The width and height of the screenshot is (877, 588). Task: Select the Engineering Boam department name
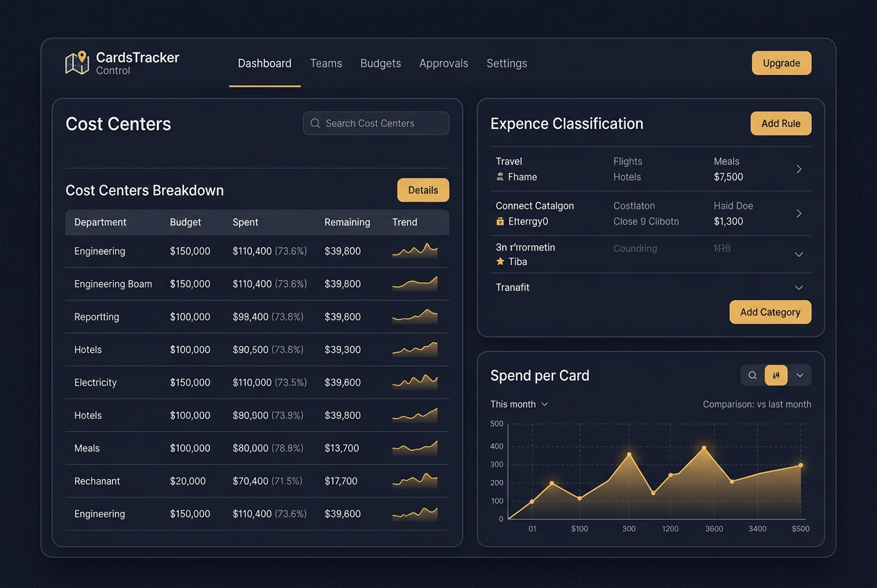tap(113, 284)
